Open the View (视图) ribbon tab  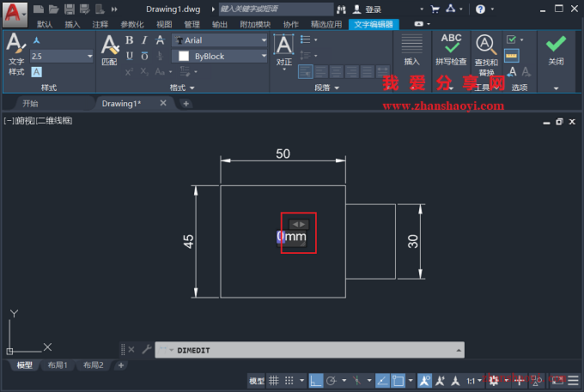[x=164, y=25]
